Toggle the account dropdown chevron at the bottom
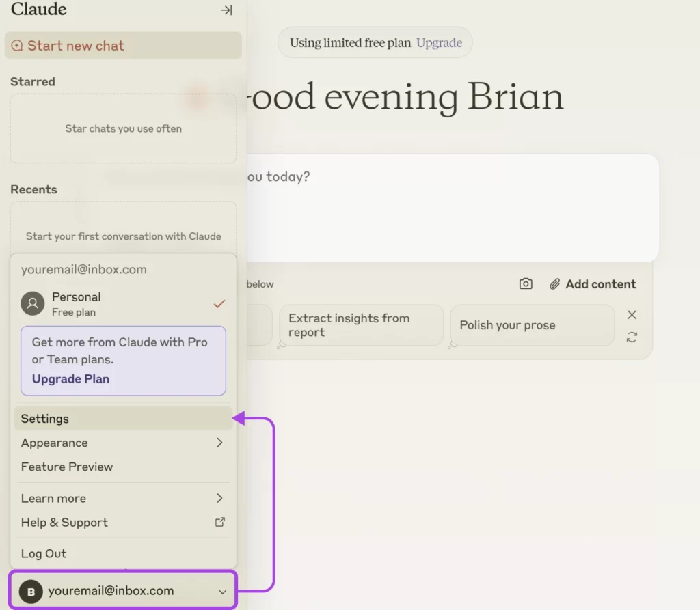The width and height of the screenshot is (700, 610). pyautogui.click(x=222, y=592)
